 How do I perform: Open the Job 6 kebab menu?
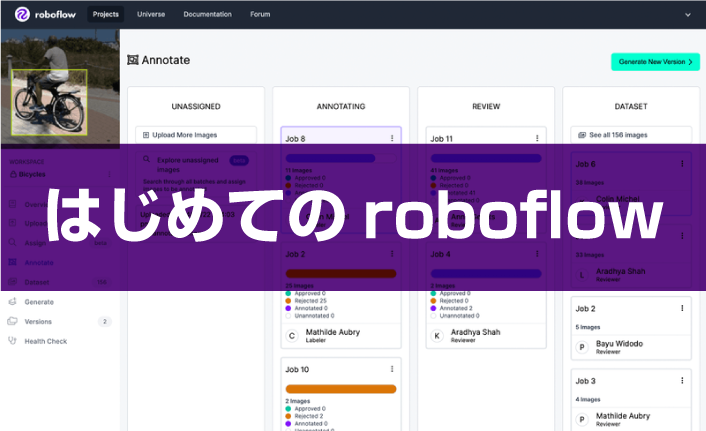[x=682, y=164]
